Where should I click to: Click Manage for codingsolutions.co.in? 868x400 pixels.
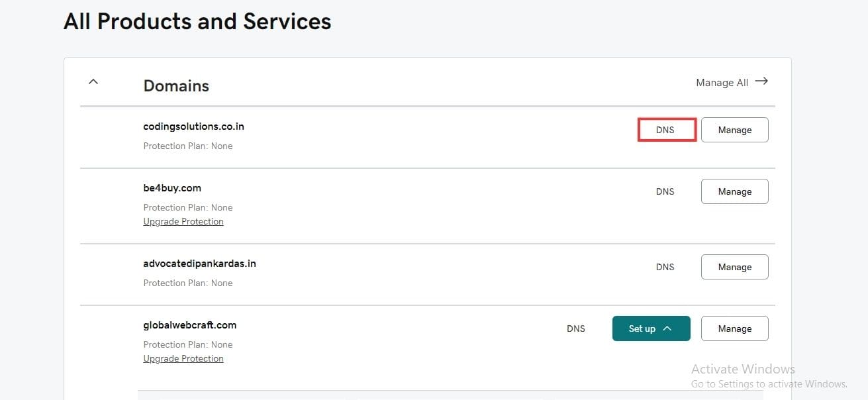pyautogui.click(x=734, y=129)
